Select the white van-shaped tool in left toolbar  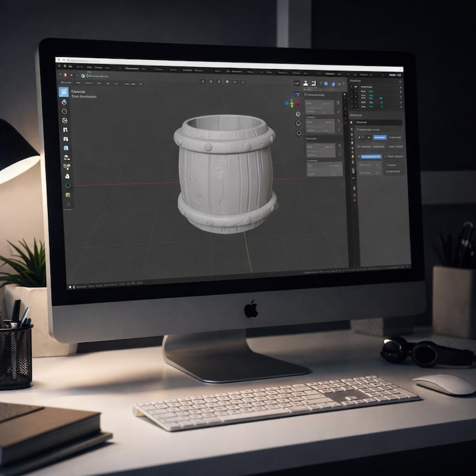(x=65, y=139)
